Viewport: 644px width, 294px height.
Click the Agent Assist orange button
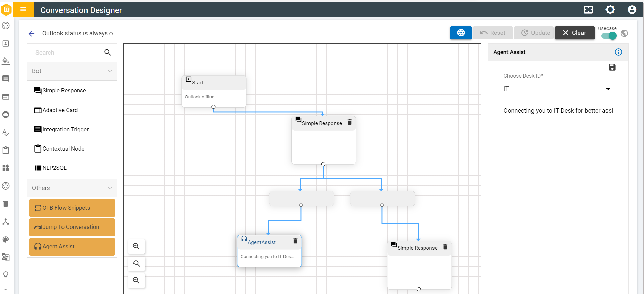(72, 246)
